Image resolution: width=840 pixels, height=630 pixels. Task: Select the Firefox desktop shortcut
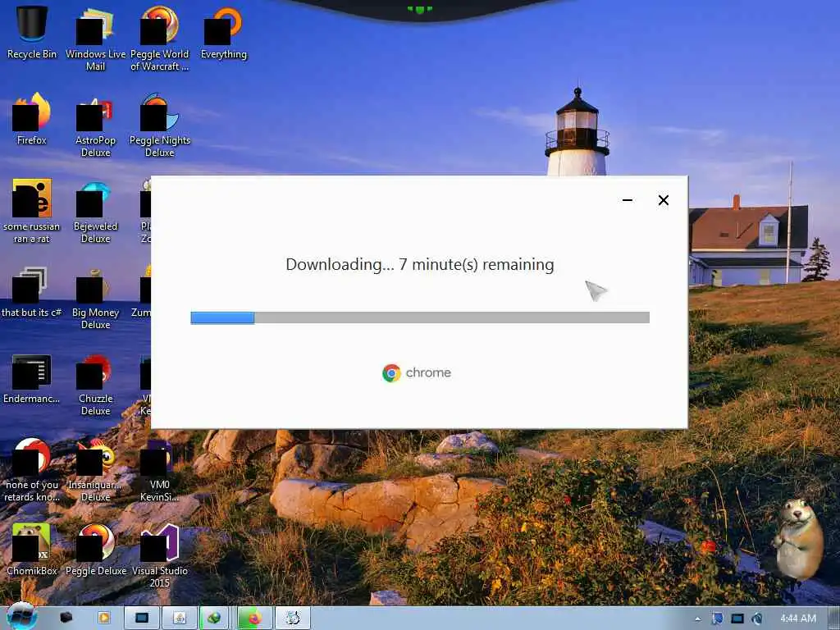click(x=32, y=118)
